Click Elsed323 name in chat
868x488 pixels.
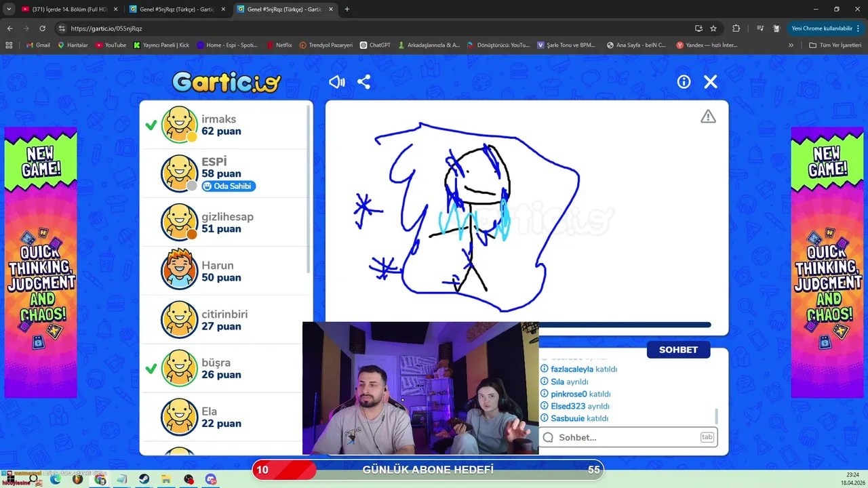coord(568,406)
